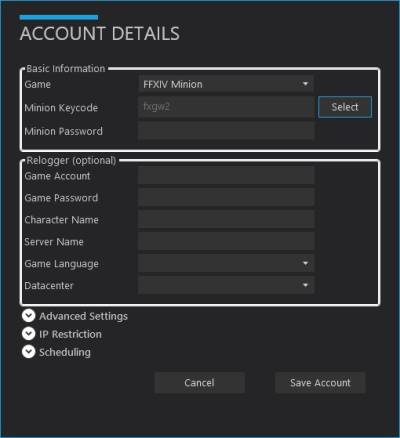Click the Select button for Minion Keycode
The image size is (400, 438).
(345, 107)
